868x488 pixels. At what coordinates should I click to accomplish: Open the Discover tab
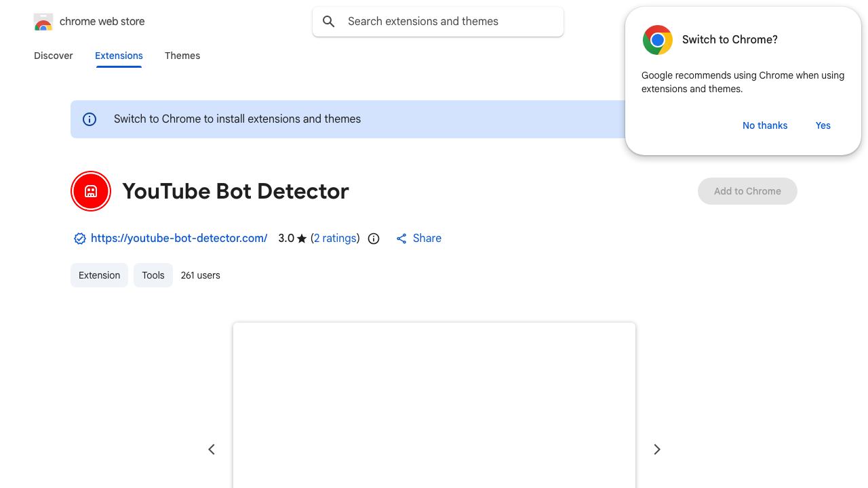point(54,56)
